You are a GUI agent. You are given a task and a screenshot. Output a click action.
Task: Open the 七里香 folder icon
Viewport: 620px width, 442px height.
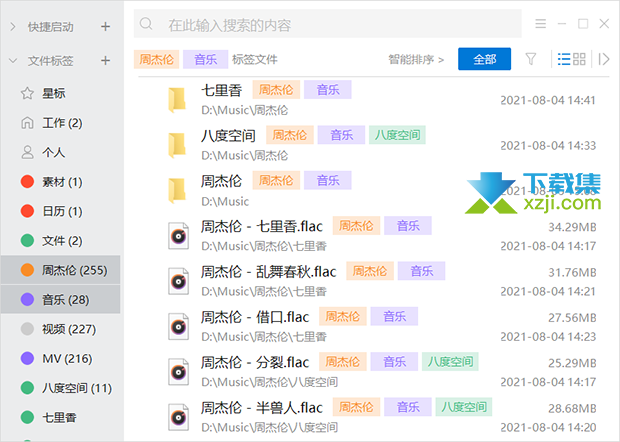click(x=177, y=100)
